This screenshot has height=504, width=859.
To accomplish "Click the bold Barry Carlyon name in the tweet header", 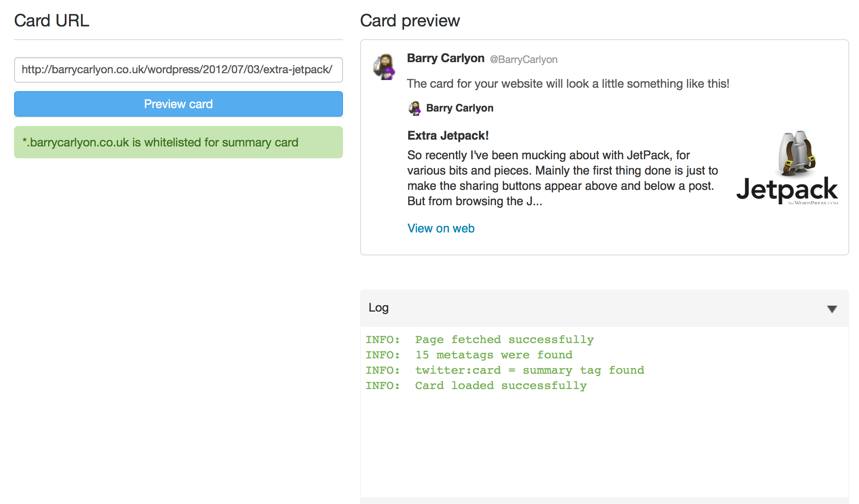I will tap(445, 58).
